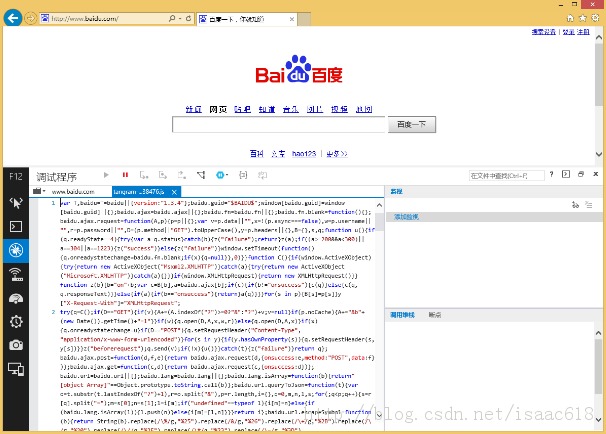Image resolution: width=606 pixels, height=434 pixels.
Task: Select the Baidu browser tab
Action: [x=247, y=19]
